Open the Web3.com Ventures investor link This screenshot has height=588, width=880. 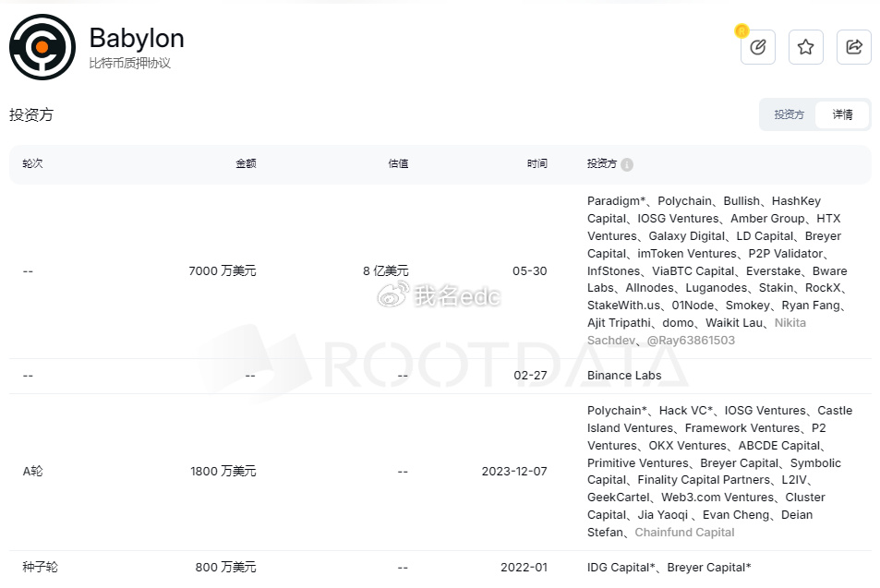717,498
